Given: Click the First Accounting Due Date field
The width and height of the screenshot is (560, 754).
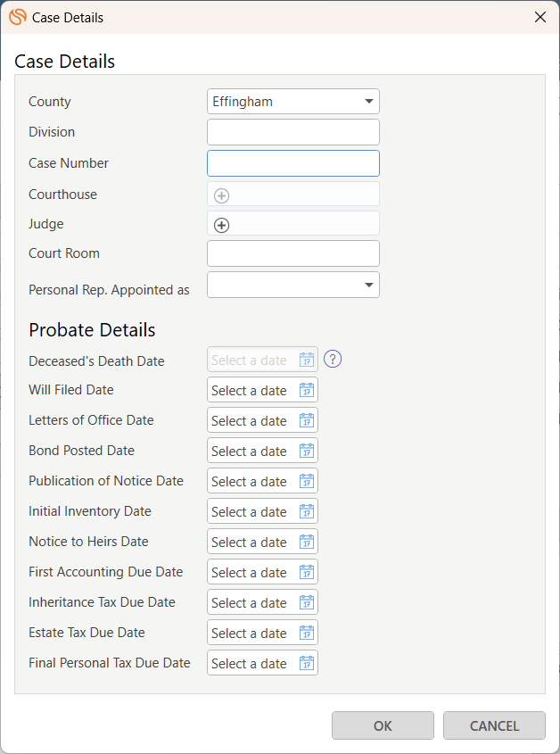Looking at the screenshot, I should point(262,572).
